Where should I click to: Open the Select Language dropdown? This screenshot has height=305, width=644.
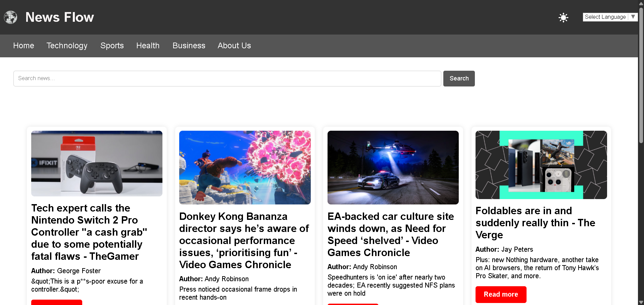tap(610, 17)
